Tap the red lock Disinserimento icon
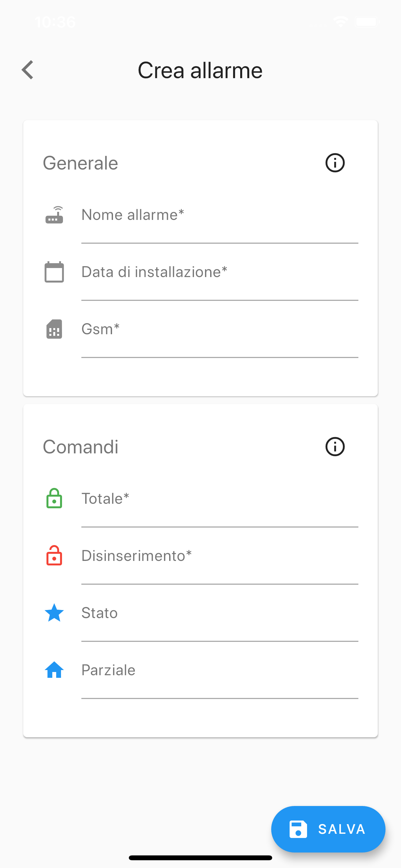 pos(54,556)
